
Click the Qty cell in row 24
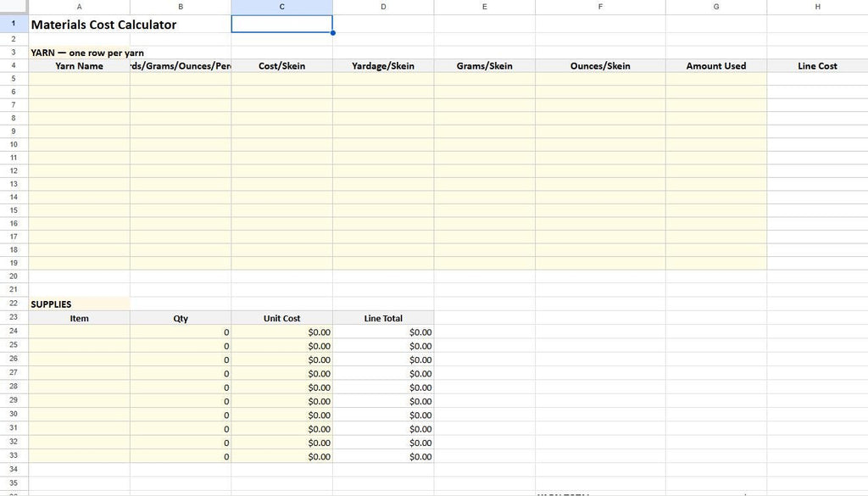(x=181, y=332)
